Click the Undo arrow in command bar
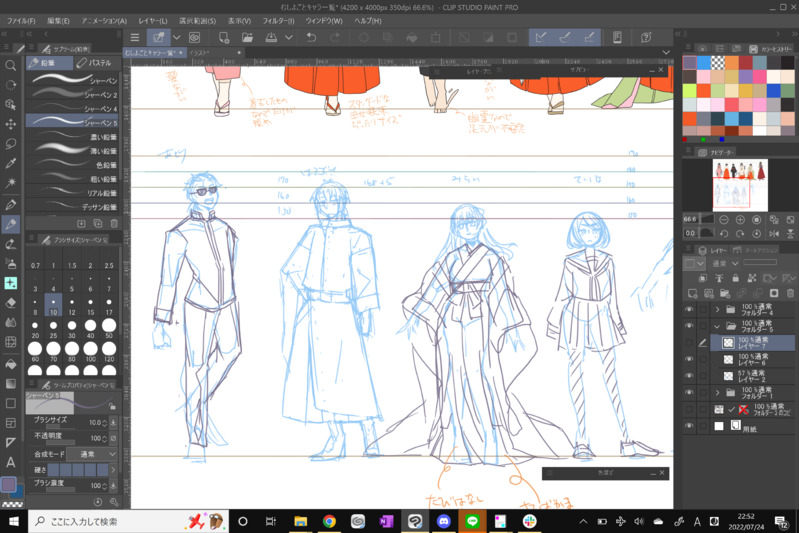Viewport: 799px width, 533px height. pyautogui.click(x=311, y=37)
